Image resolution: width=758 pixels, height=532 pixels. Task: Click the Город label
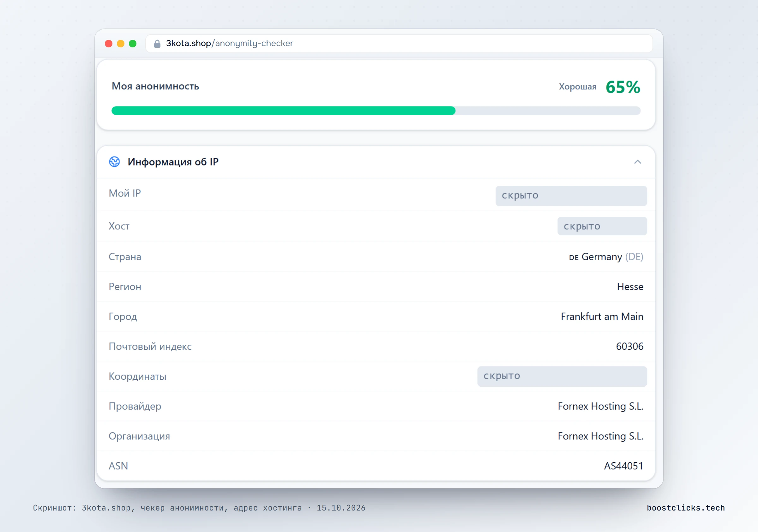click(x=123, y=317)
